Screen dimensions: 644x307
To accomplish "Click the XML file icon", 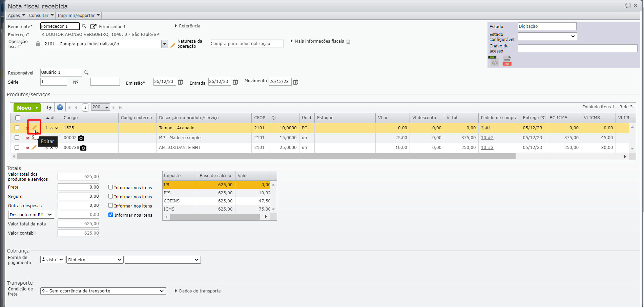I will click(494, 61).
